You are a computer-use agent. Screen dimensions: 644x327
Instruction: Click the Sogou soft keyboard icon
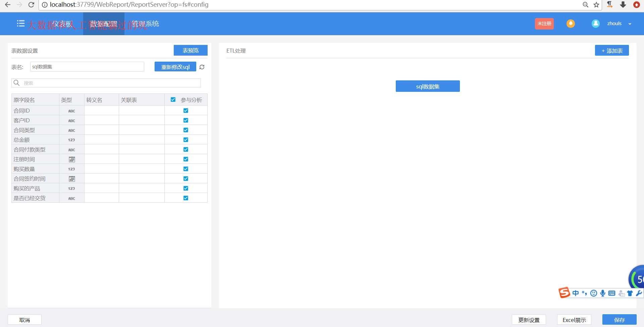pos(612,293)
